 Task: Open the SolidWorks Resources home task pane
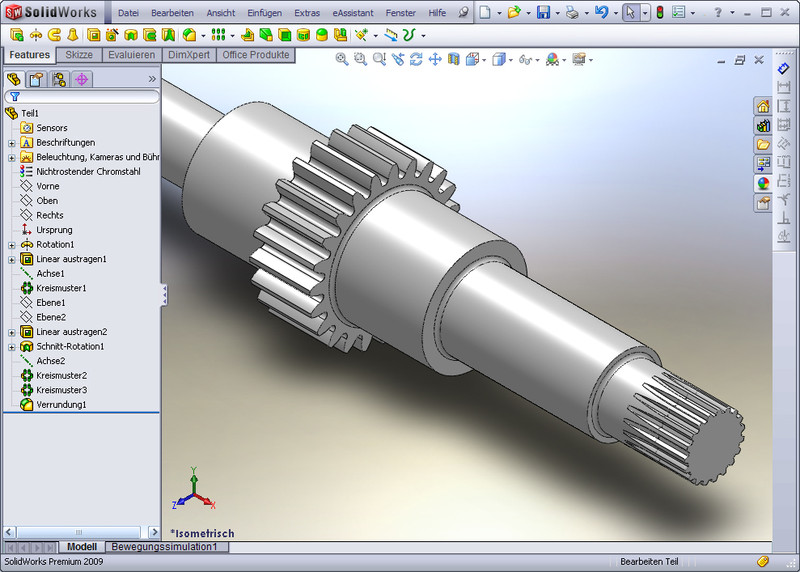point(763,107)
